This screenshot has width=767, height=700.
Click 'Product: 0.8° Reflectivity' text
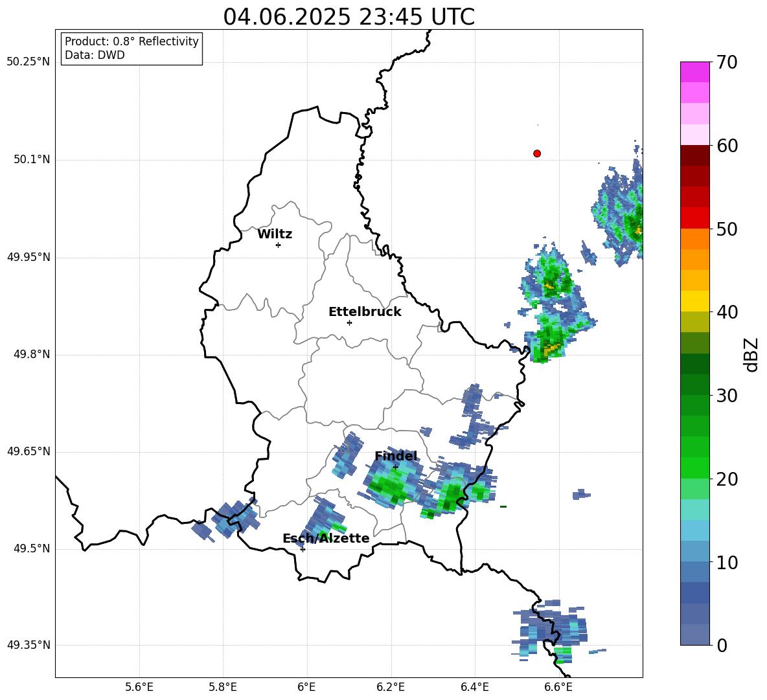pyautogui.click(x=132, y=41)
